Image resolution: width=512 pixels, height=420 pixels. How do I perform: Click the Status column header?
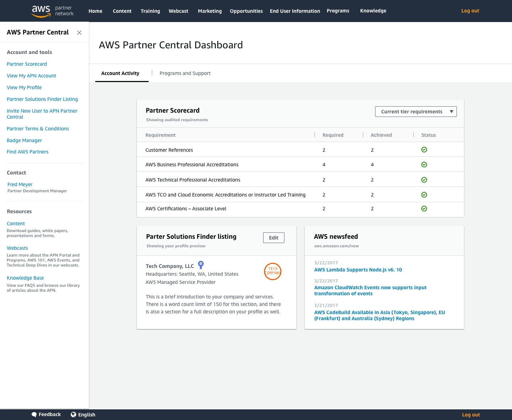click(428, 135)
